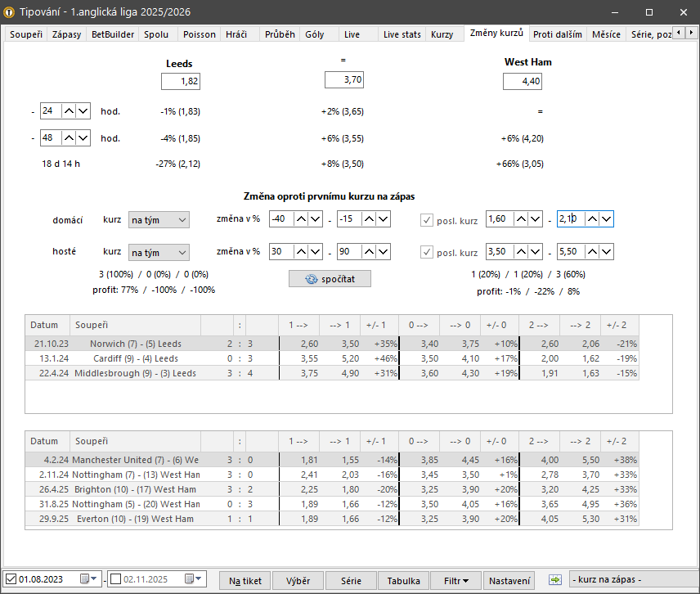This screenshot has width=700, height=594.
Task: Click the 'Na tiket' button
Action: click(x=245, y=580)
